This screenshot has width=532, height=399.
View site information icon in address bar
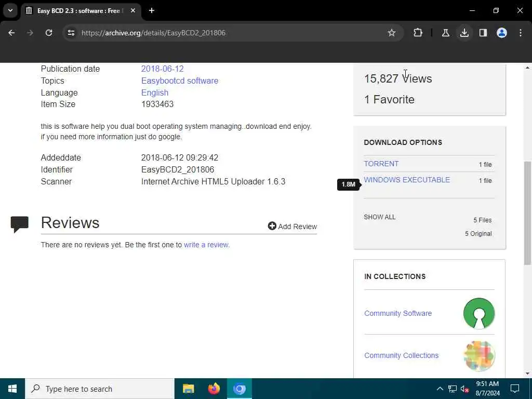coord(71,33)
